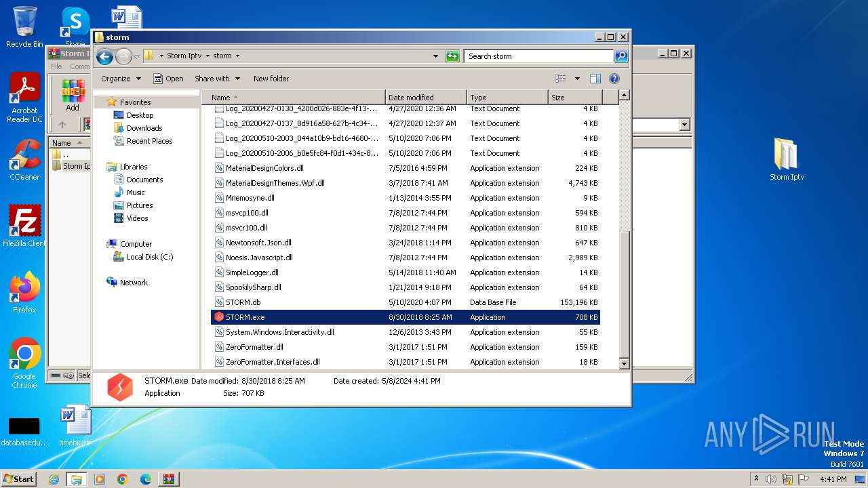Select Recent Places in navigation pane
Screen dimensions: 868x488
tap(149, 141)
